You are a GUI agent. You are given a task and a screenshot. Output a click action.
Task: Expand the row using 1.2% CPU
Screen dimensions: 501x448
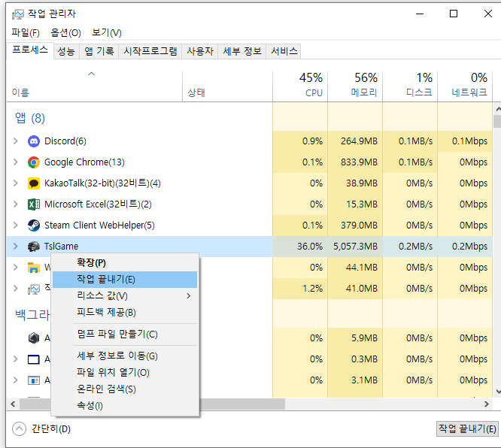coord(15,289)
